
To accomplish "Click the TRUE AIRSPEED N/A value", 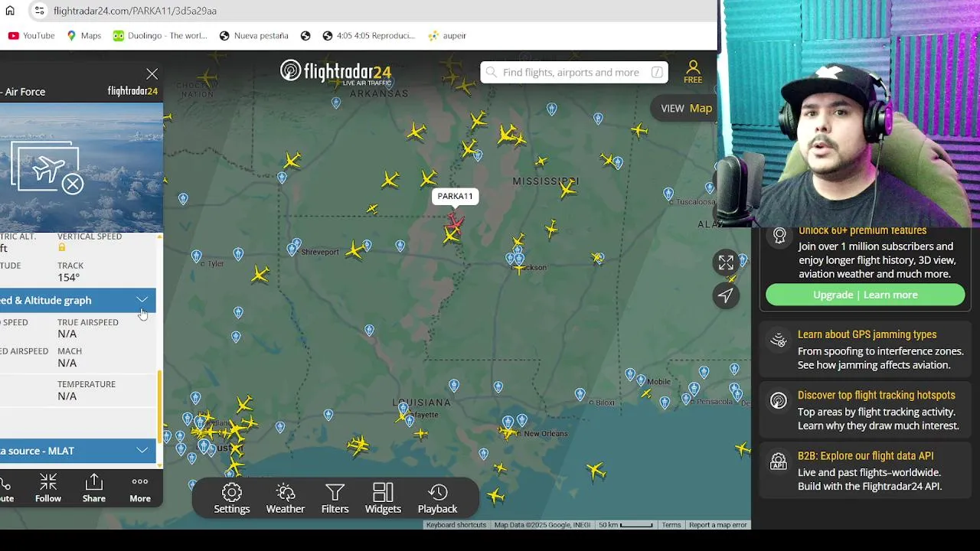I will (x=67, y=334).
